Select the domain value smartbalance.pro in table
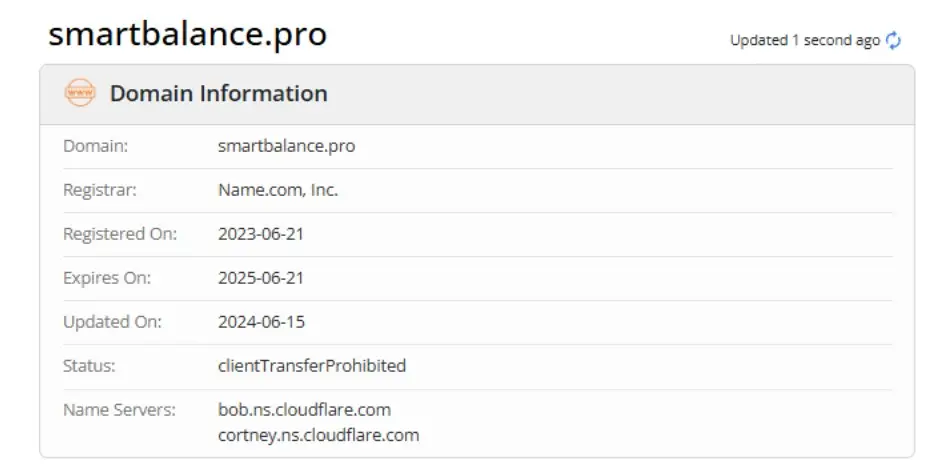This screenshot has height=475, width=952. click(286, 146)
